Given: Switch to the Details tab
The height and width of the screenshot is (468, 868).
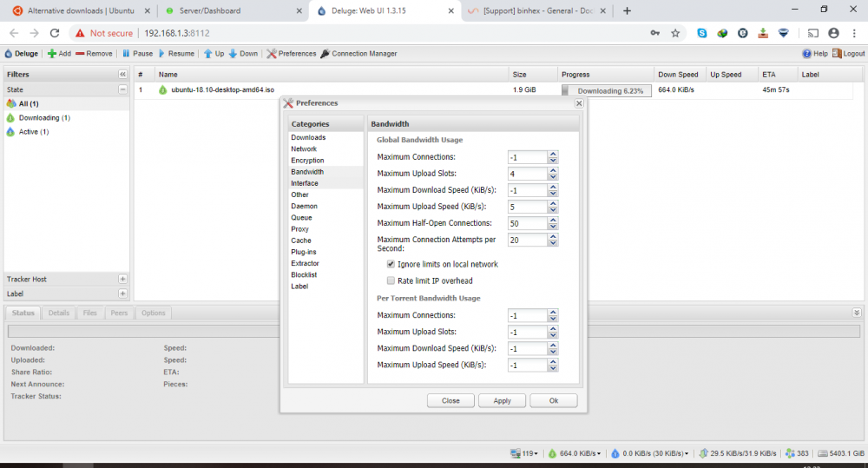Looking at the screenshot, I should [59, 313].
